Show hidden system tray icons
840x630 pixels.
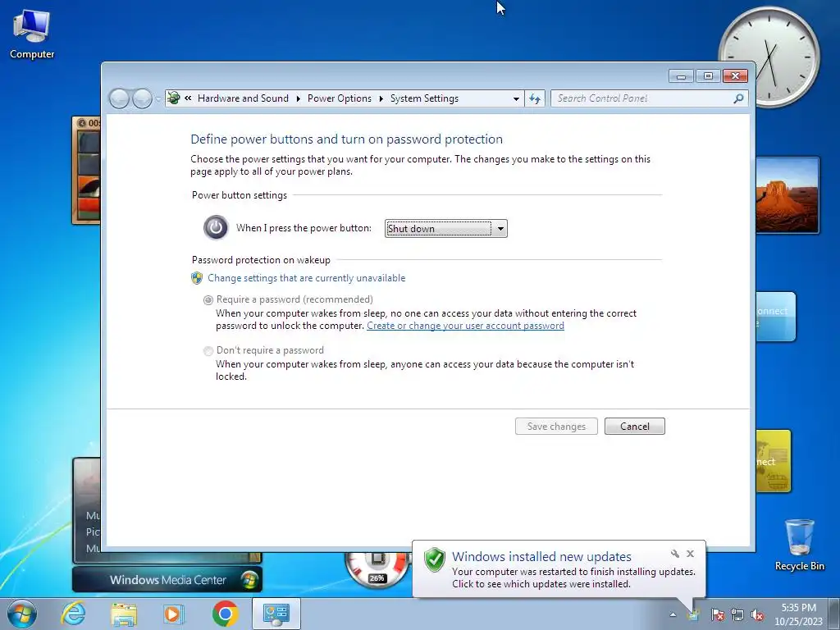[673, 614]
